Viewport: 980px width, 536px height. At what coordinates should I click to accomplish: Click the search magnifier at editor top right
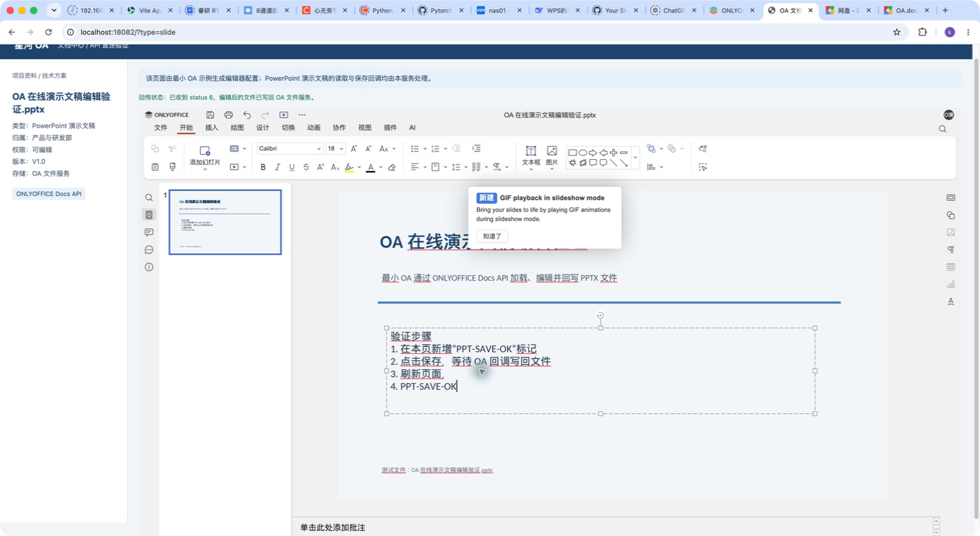(x=943, y=129)
